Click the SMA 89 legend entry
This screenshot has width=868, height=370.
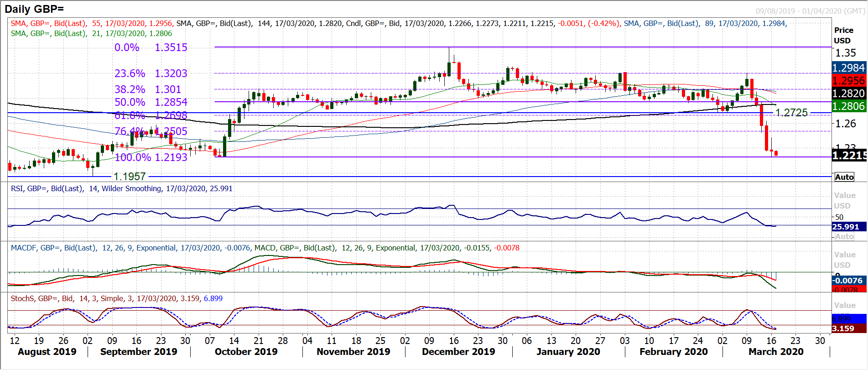click(706, 23)
